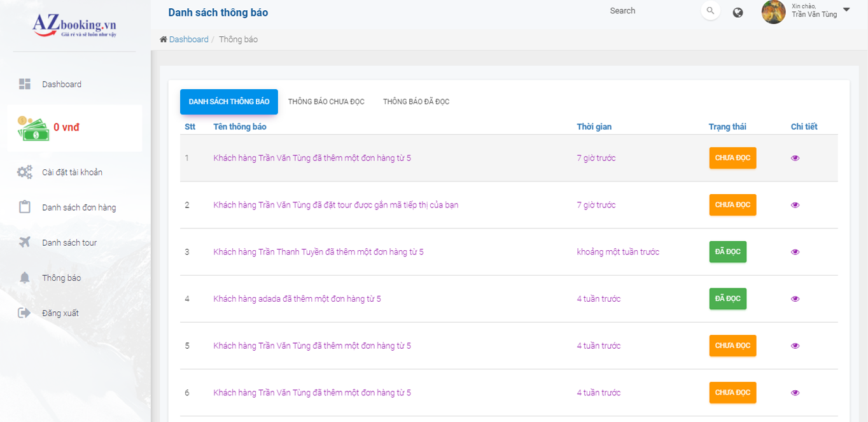Select the gears icon for Cài đặt tài khoản
The height and width of the screenshot is (422, 868).
pyautogui.click(x=25, y=172)
